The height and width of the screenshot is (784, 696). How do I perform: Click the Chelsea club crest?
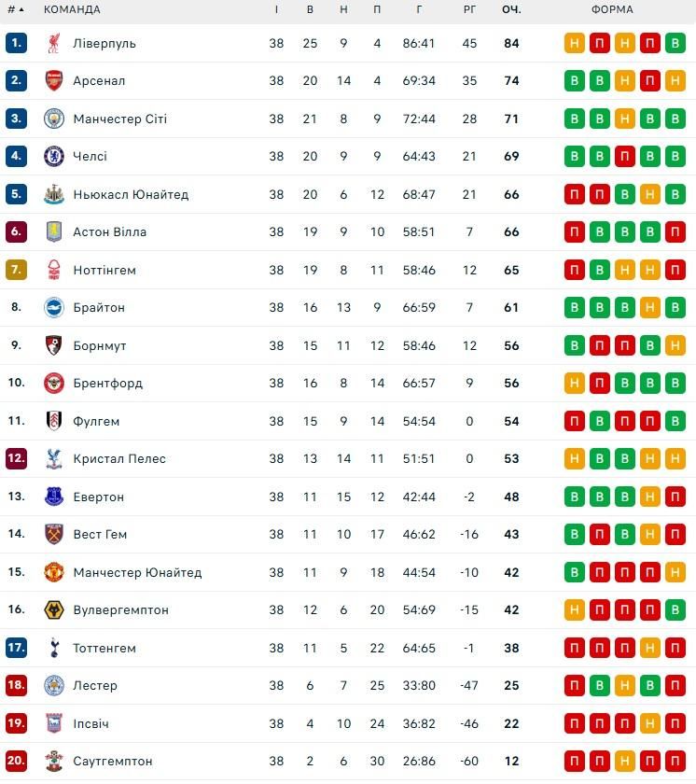pyautogui.click(x=54, y=156)
